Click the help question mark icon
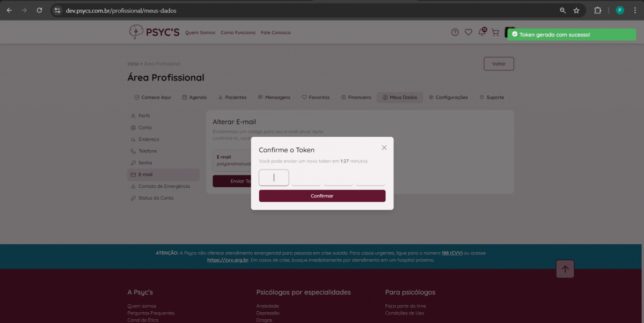 [455, 32]
